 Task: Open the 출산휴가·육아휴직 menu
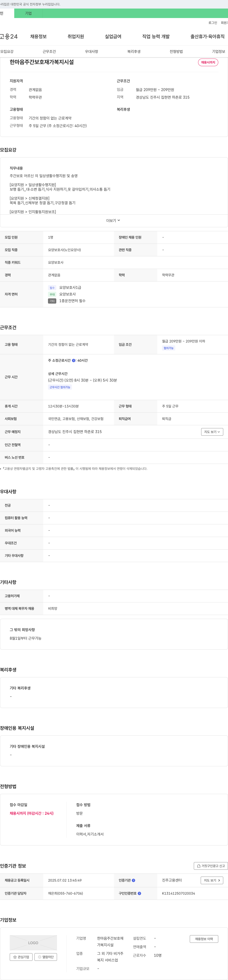207,37
